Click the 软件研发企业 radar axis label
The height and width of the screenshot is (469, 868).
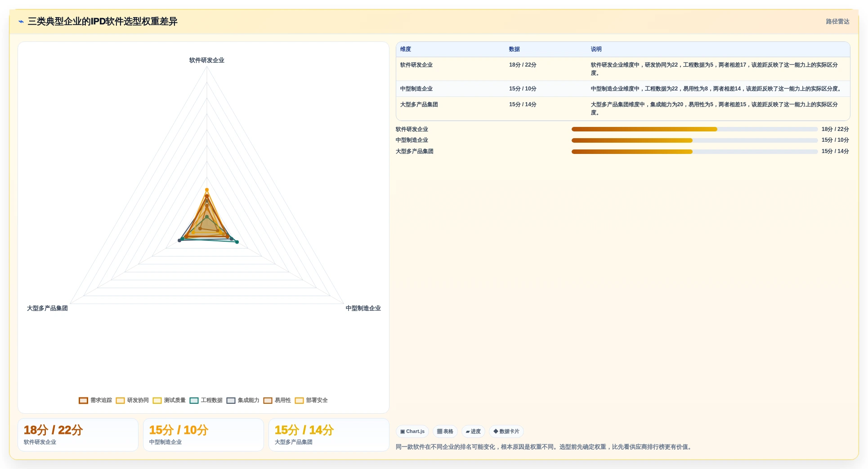(207, 60)
